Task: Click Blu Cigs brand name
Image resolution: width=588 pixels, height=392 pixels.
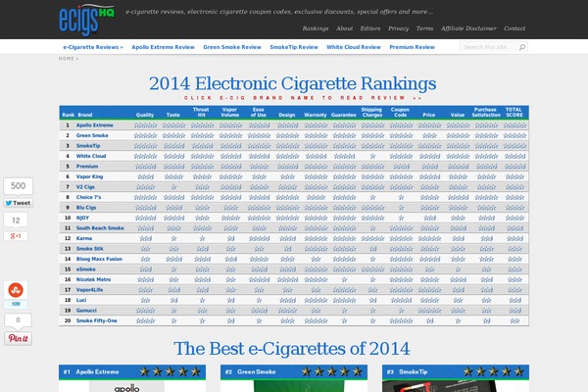Action: pyautogui.click(x=86, y=208)
